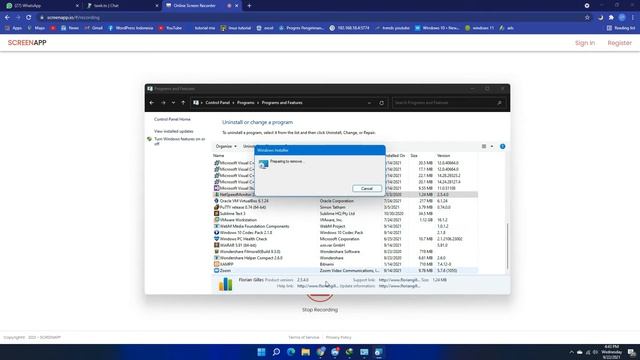Viewport: 640px width, 360px height.
Task: Click the browser back arrow
Action: click(7, 18)
